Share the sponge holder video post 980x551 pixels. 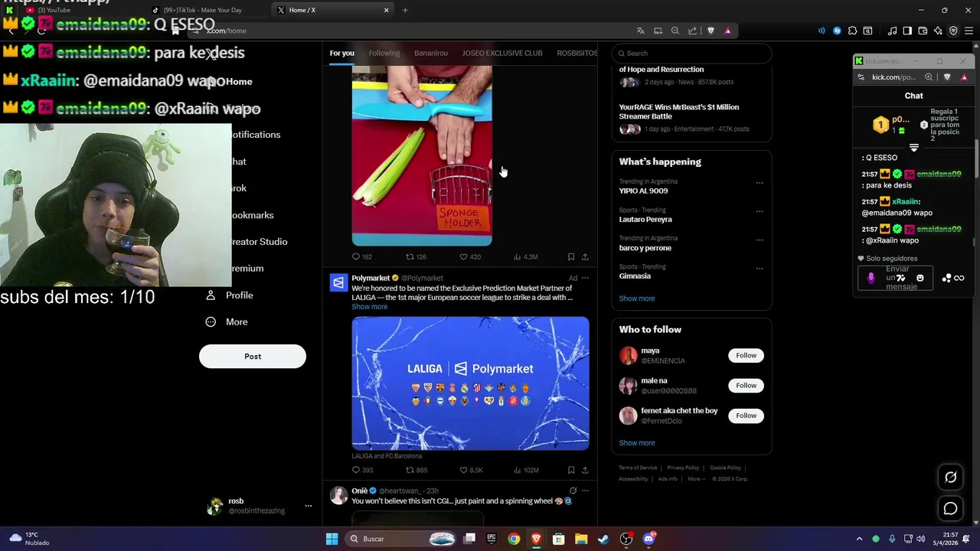[x=585, y=257]
